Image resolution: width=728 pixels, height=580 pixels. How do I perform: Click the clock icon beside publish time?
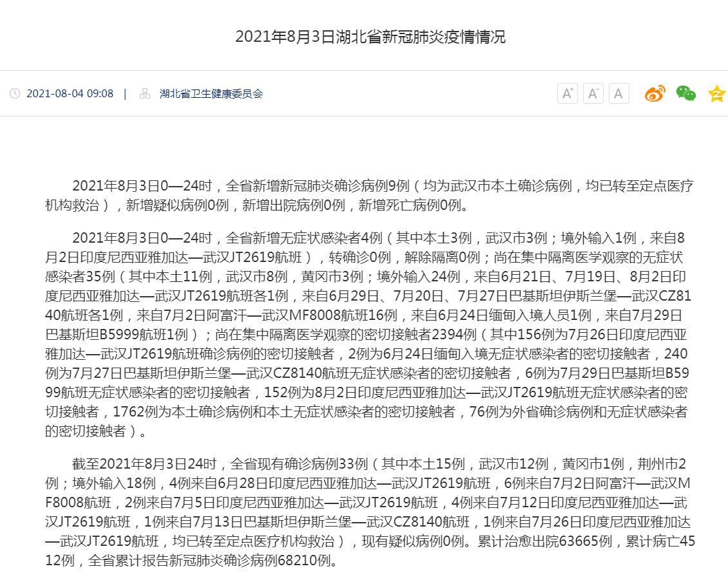(15, 94)
